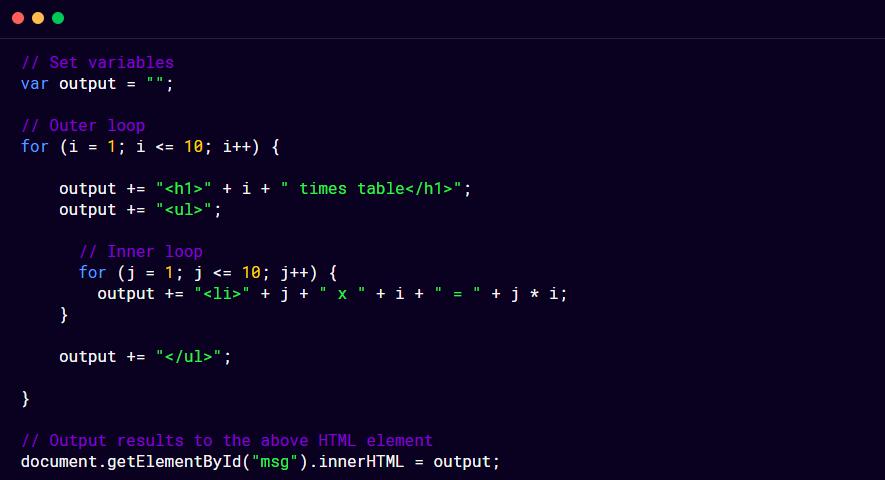
Task: Click the string '" times table</h1>"'
Action: 371,189
